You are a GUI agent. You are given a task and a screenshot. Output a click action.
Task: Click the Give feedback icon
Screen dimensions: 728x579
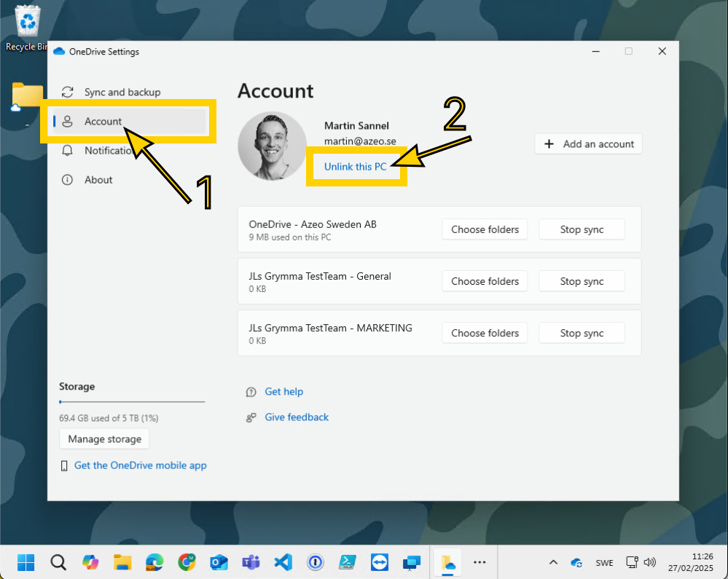(251, 417)
